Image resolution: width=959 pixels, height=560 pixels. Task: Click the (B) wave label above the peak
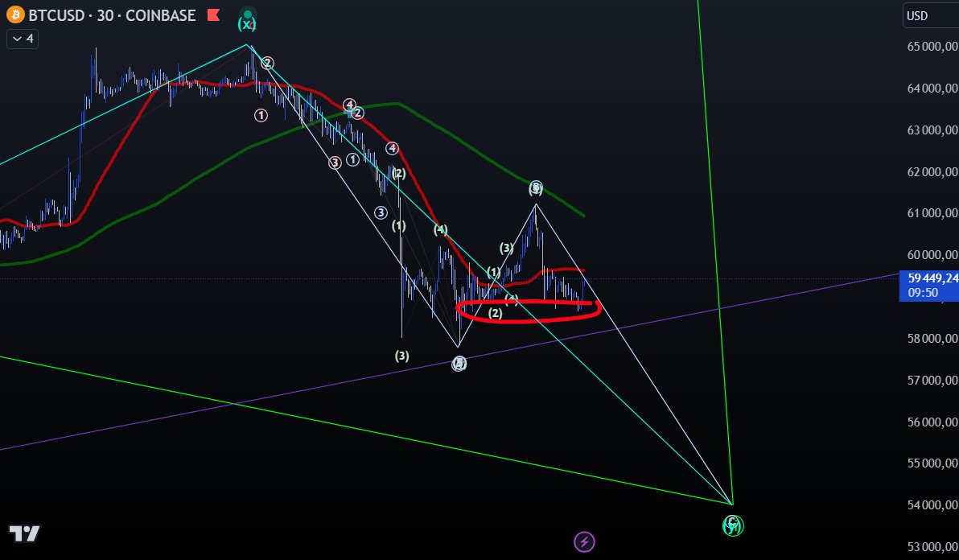click(535, 187)
